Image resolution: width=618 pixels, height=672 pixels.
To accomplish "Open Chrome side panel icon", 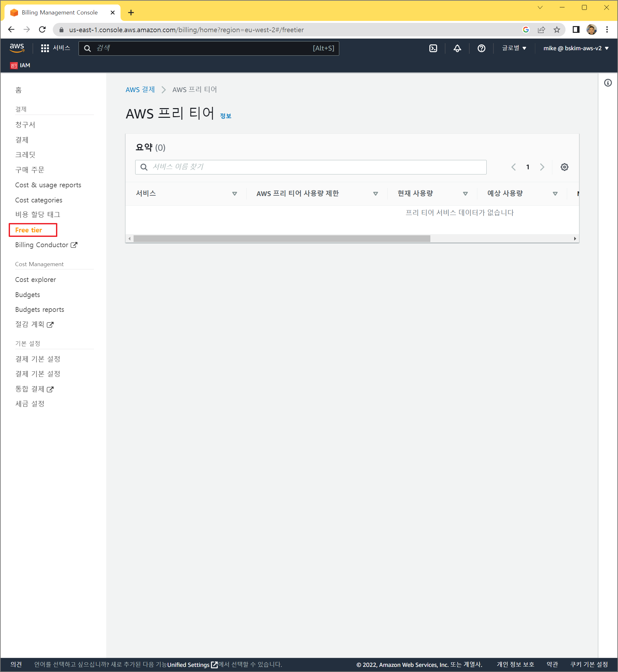I will coord(576,29).
